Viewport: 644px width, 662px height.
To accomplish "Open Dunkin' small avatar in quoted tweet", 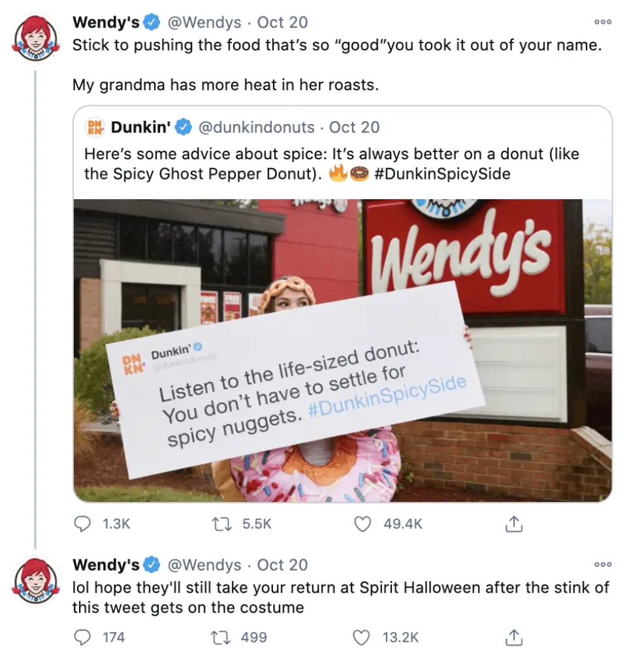I will (95, 127).
